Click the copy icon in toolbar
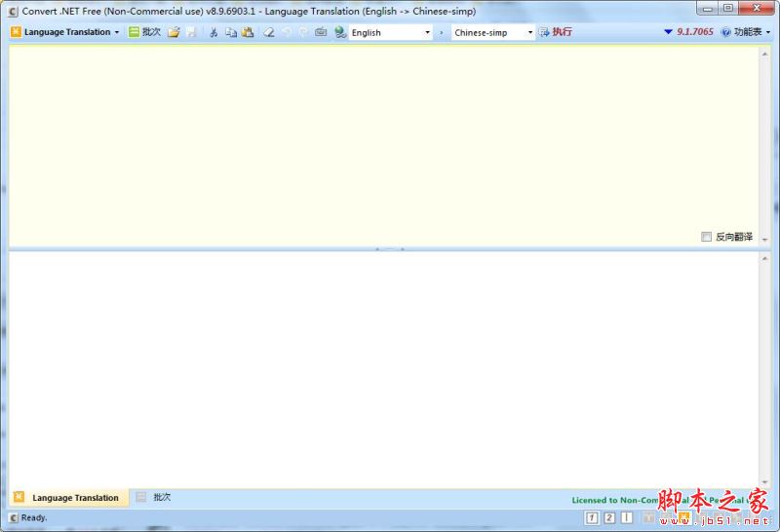 point(231,32)
